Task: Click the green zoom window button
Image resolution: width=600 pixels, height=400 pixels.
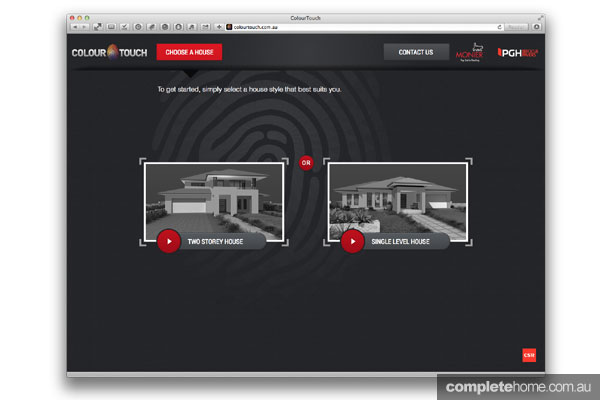Action: click(87, 18)
